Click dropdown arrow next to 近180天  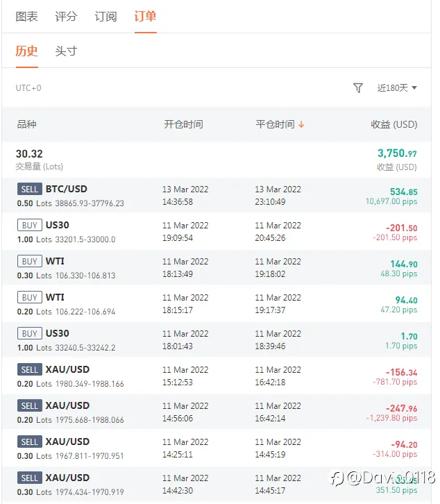point(414,87)
